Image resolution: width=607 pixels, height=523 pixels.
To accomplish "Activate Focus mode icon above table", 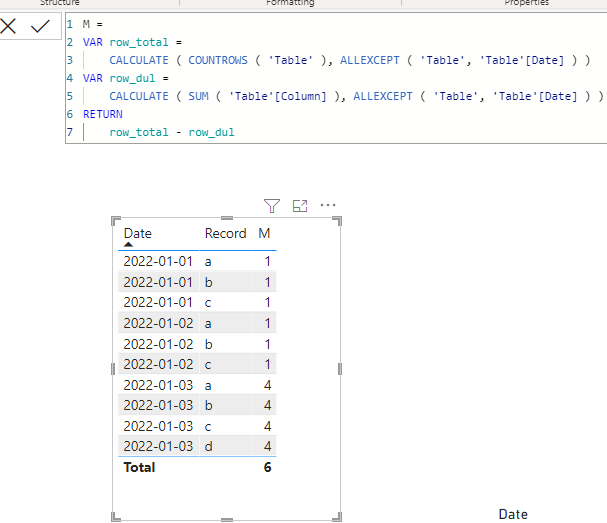I will pos(300,206).
